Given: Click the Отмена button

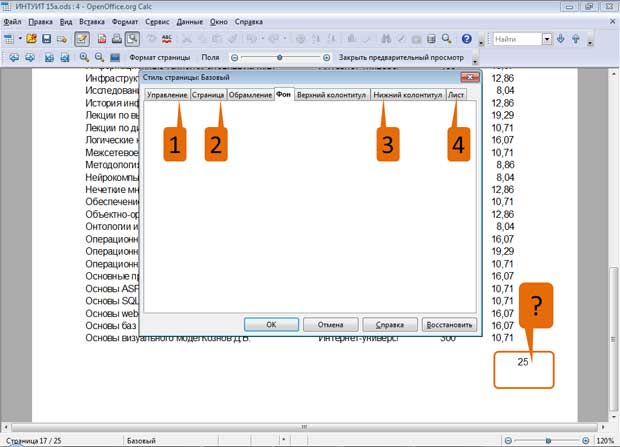Looking at the screenshot, I should 331,325.
